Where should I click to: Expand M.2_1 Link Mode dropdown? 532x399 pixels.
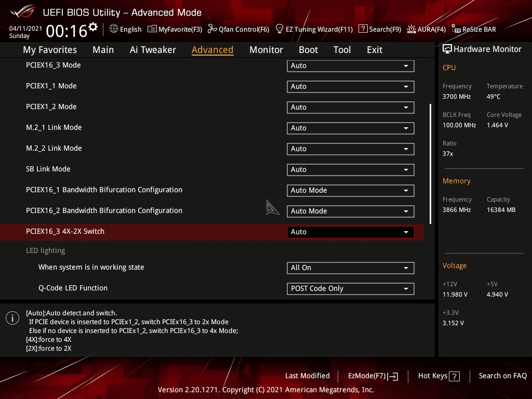[x=351, y=128]
